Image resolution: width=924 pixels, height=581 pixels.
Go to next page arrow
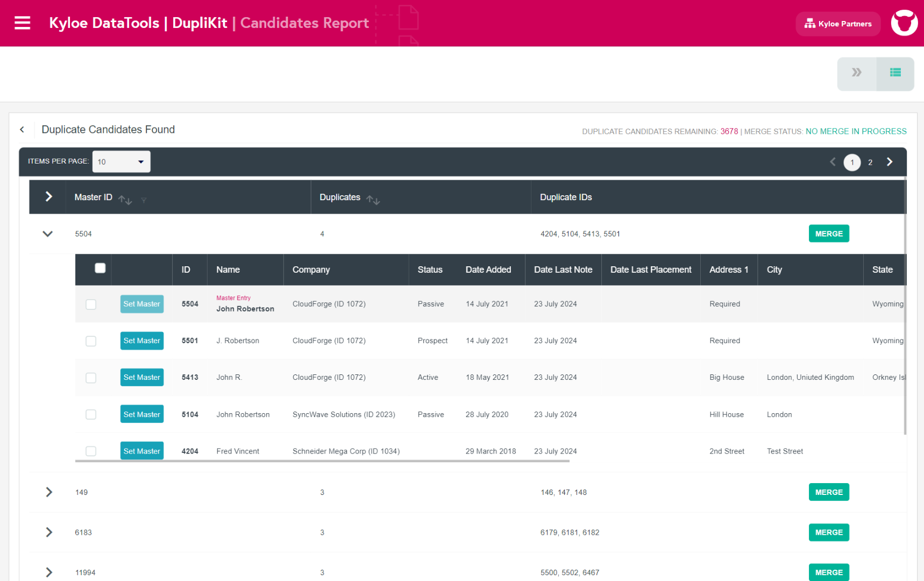point(890,162)
